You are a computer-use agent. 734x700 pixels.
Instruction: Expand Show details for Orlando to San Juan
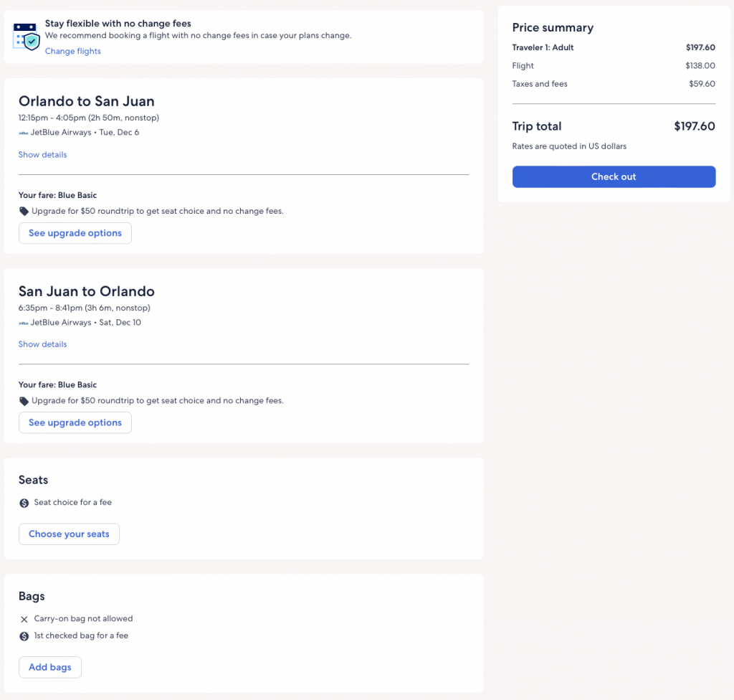tap(42, 155)
